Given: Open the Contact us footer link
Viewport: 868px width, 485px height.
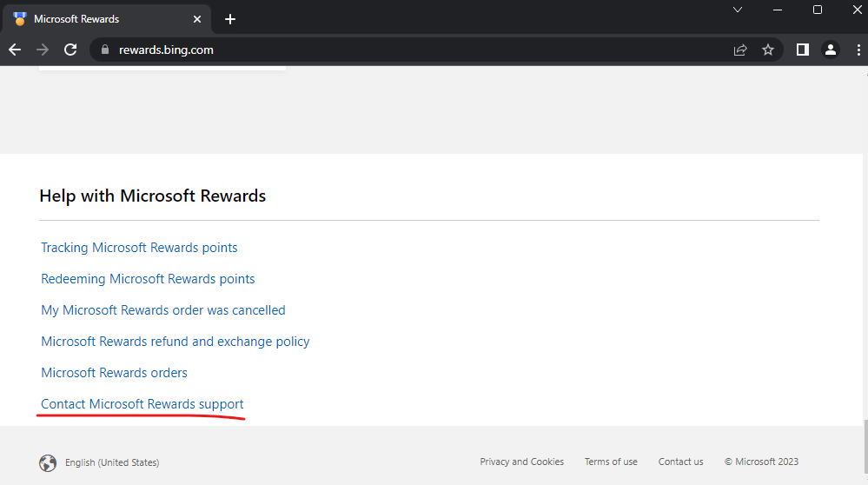Looking at the screenshot, I should [x=681, y=462].
